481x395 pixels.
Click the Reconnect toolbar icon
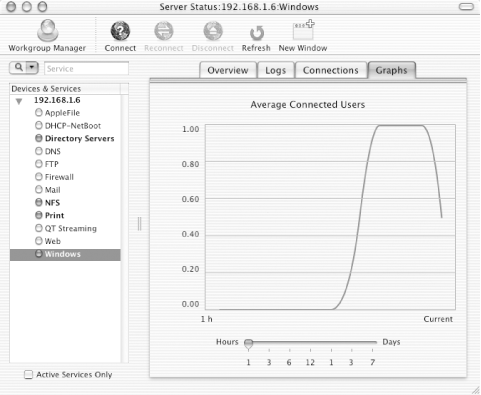click(164, 31)
